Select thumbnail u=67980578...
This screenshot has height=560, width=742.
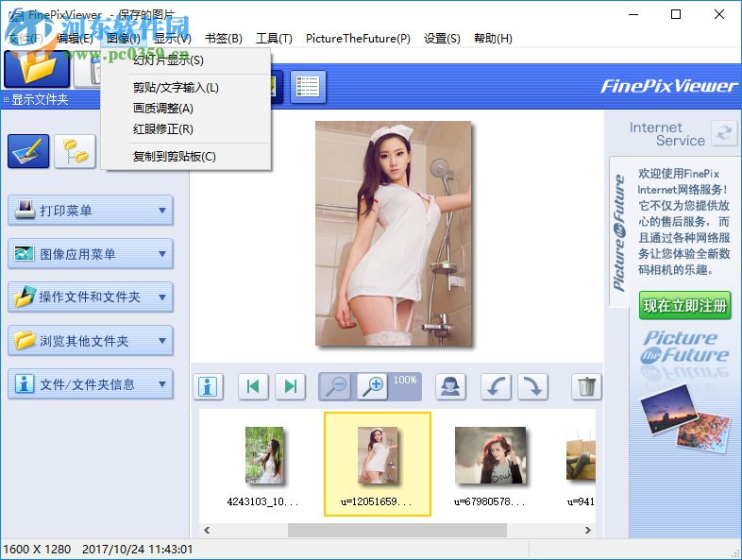click(490, 455)
